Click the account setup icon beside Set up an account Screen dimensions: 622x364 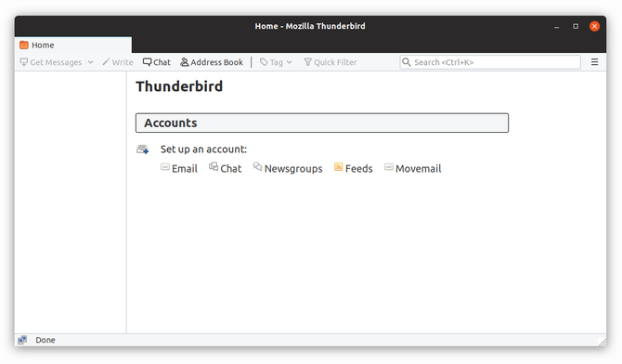(142, 149)
